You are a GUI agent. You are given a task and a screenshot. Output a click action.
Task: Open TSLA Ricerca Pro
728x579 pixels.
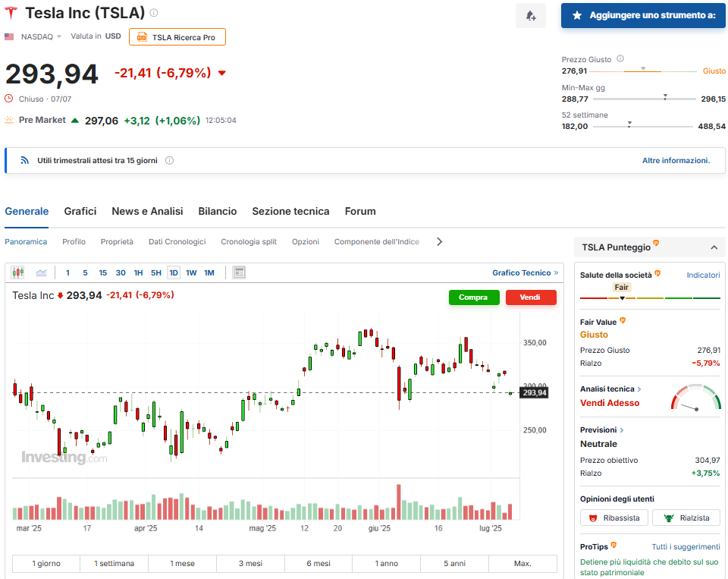click(177, 37)
